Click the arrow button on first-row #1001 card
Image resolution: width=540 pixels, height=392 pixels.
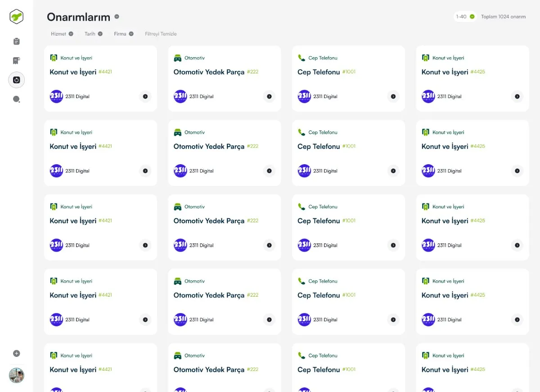(393, 96)
